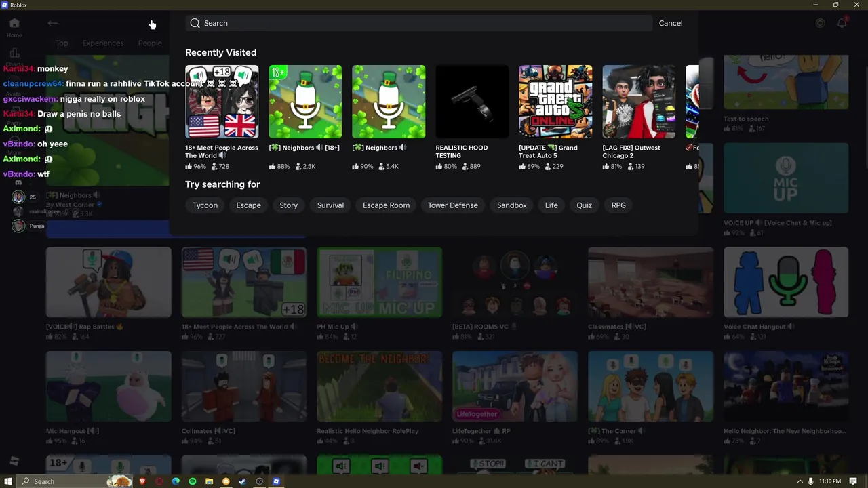Viewport: 868px width, 488px height.
Task: Focus the Roblox Search field
Action: coord(418,23)
